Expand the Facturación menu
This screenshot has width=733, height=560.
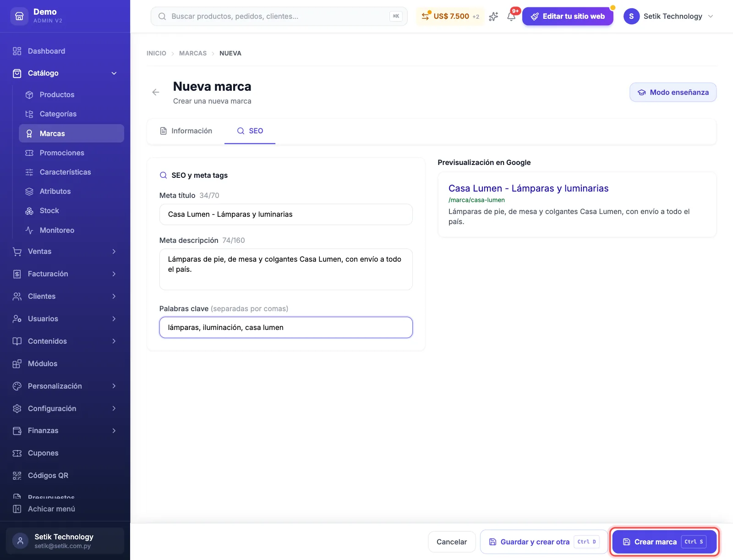point(65,274)
